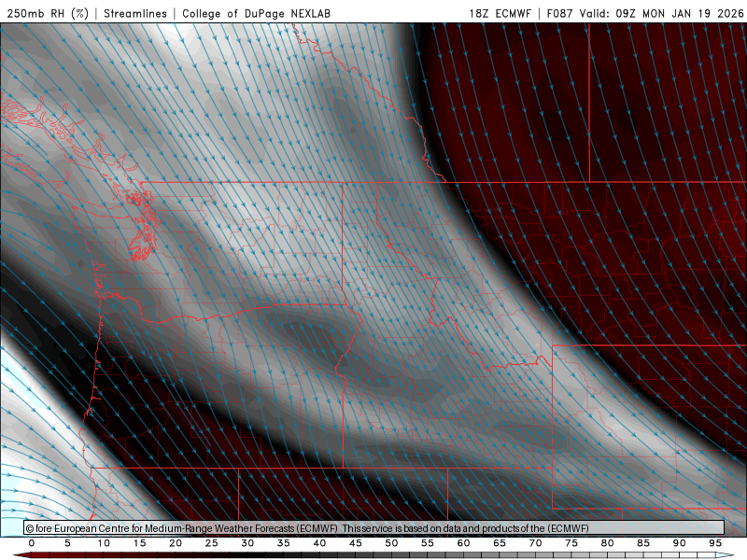747x560 pixels.
Task: Click the "0" colorbar scale label
Action: [x=32, y=543]
